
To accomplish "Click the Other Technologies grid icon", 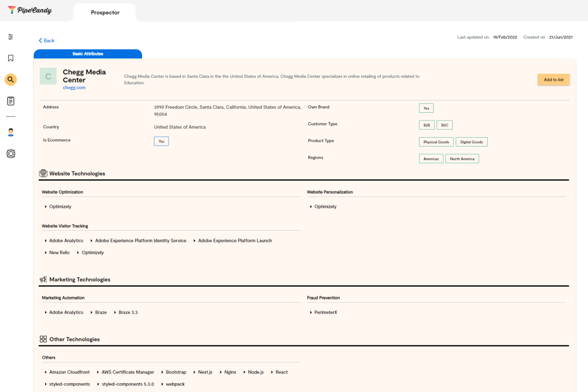I will coord(43,339).
